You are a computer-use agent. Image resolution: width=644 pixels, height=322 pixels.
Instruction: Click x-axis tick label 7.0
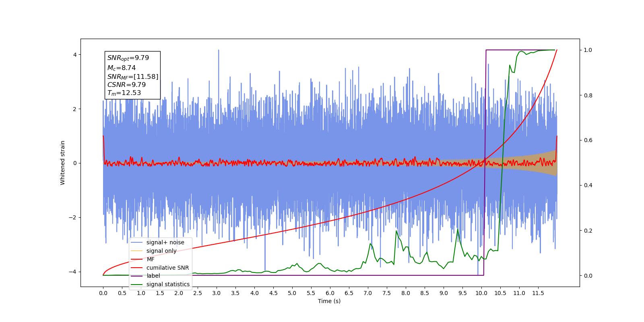pyautogui.click(x=368, y=293)
